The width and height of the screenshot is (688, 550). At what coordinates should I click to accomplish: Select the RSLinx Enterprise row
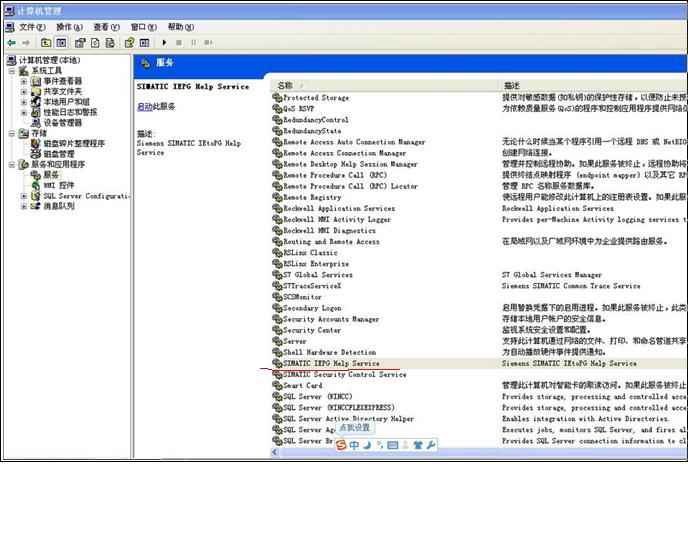[478, 264]
